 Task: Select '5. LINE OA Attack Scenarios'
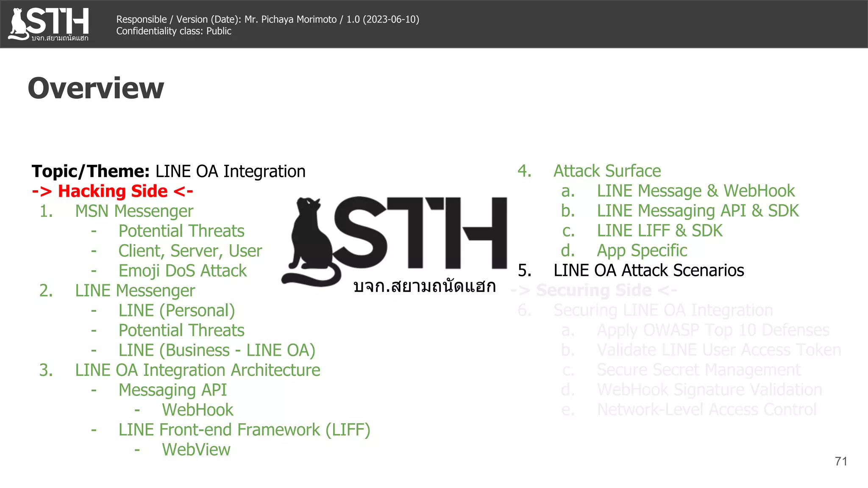pyautogui.click(x=631, y=270)
